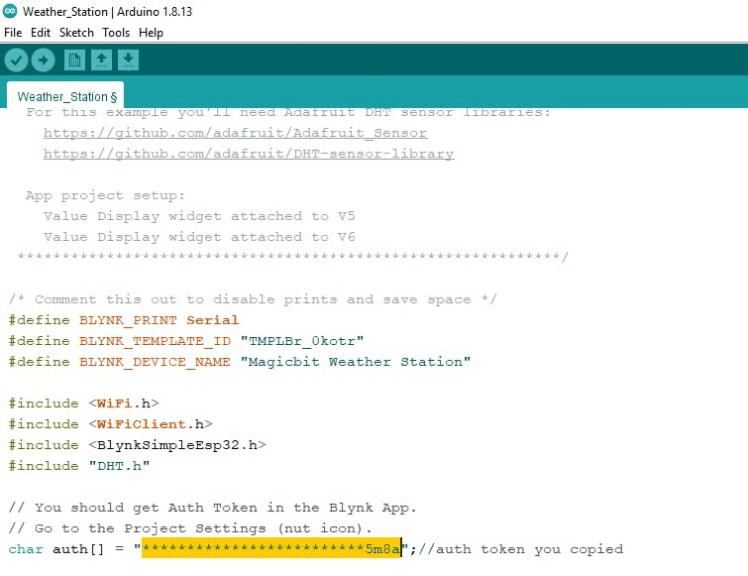748x576 pixels.
Task: Click the "//auth token you copied" comment
Action: click(520, 549)
